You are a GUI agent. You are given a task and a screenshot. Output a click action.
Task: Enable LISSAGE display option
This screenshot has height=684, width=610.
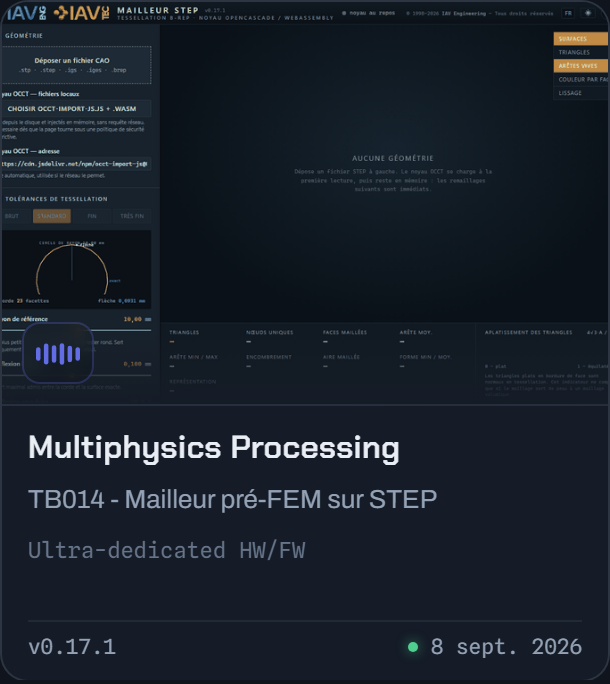coord(581,93)
